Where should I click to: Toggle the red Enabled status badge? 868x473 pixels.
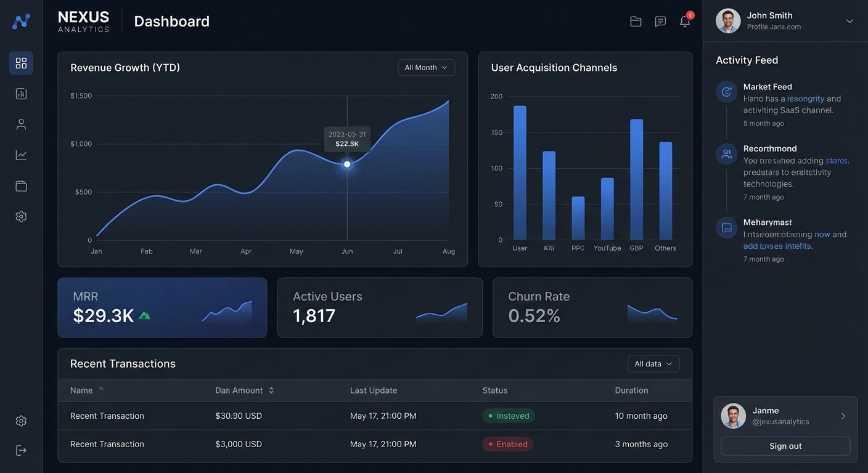click(507, 444)
